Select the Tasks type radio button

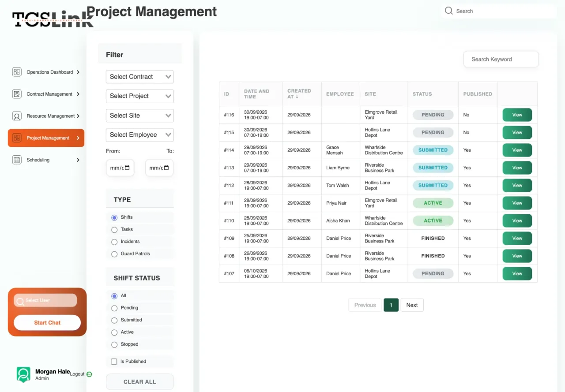pos(114,230)
